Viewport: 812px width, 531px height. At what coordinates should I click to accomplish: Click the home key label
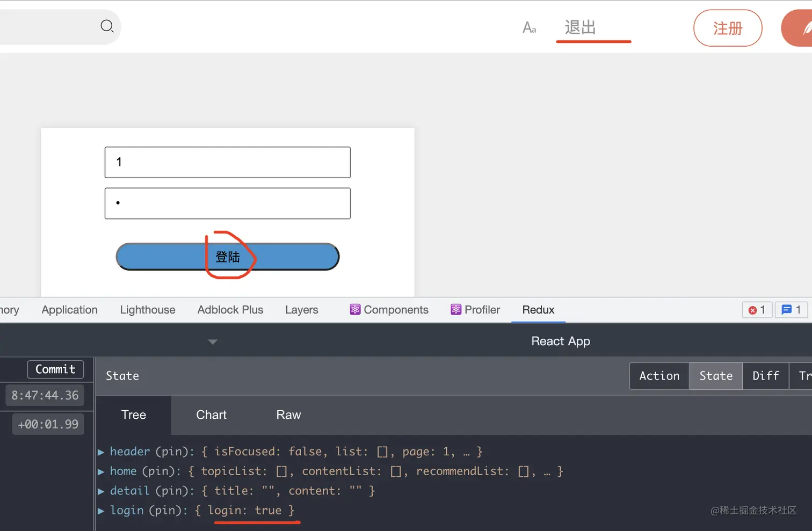coord(123,471)
